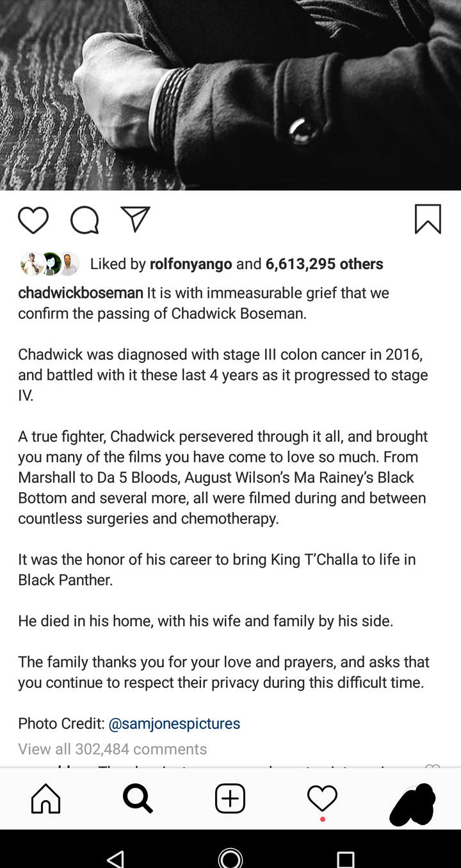
Task: Open the chadwickboseman username in caption
Action: 81,293
